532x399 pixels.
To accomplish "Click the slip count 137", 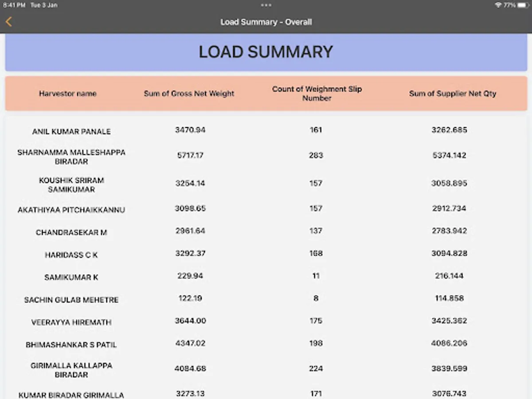I will [x=316, y=231].
